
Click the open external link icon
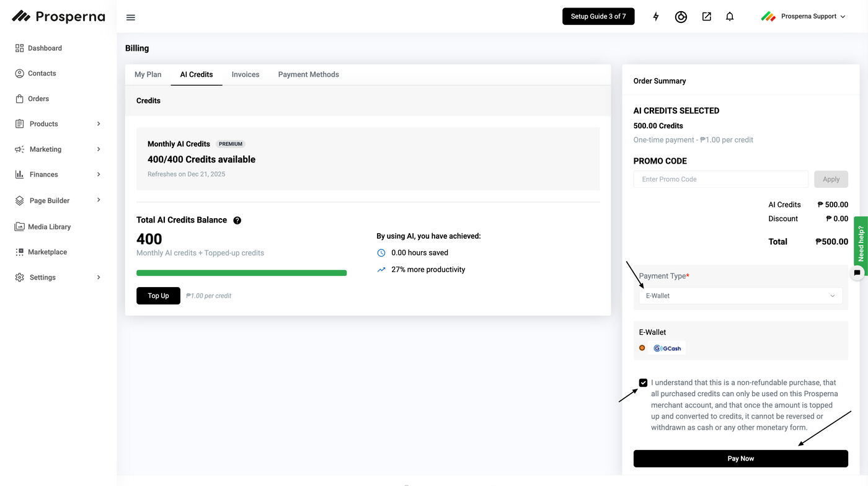[x=706, y=17]
